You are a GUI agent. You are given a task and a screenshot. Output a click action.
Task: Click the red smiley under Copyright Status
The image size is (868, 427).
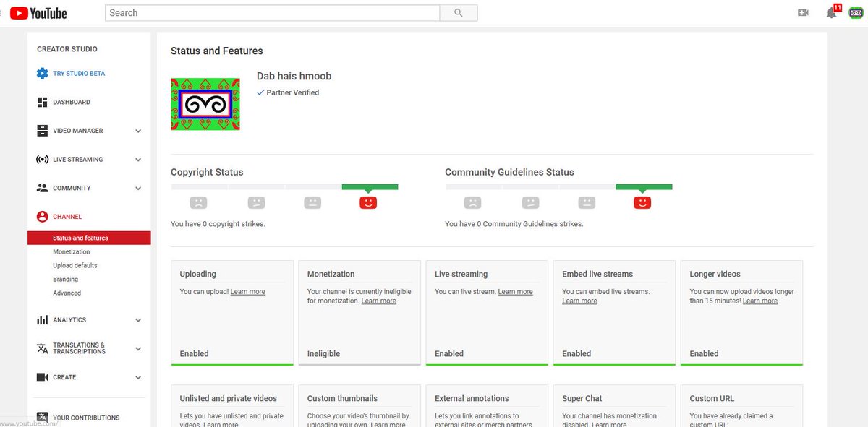[368, 202]
